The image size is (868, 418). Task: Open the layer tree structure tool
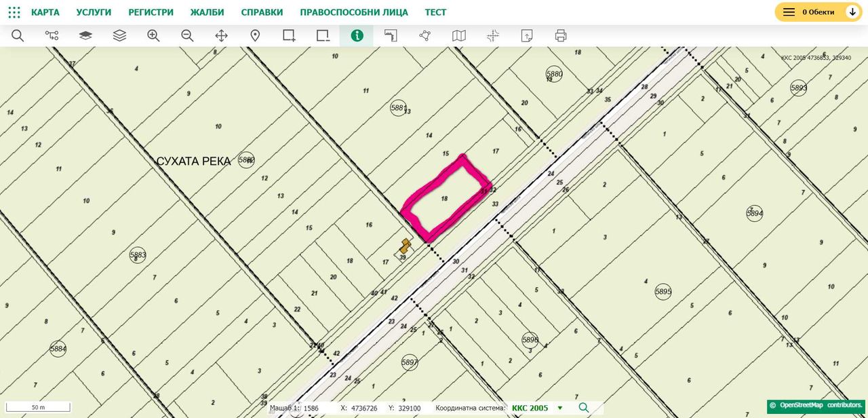coord(52,36)
